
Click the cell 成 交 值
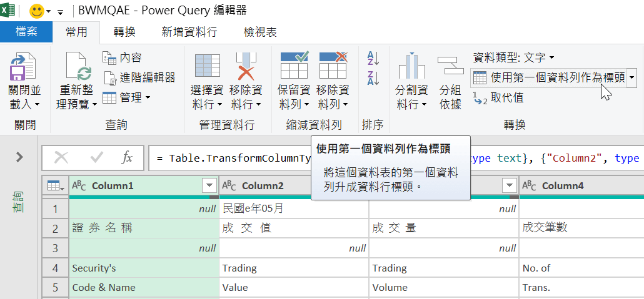(x=294, y=228)
